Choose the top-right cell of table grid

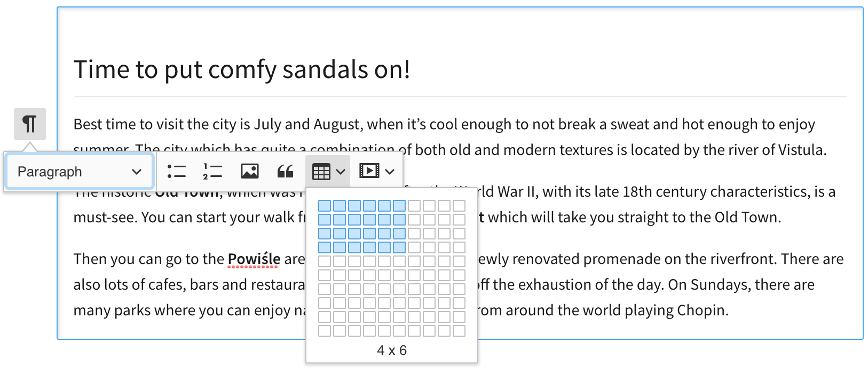coord(459,206)
